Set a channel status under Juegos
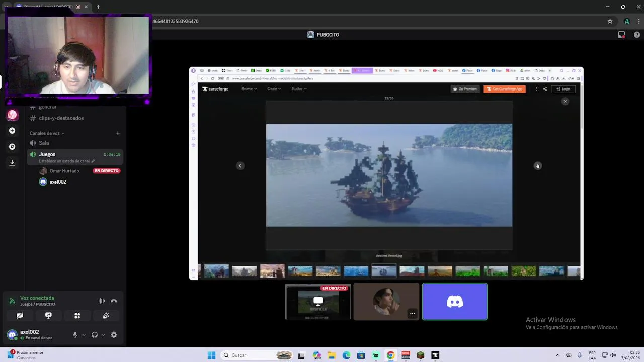Viewport: 644px width, 362px height. pyautogui.click(x=66, y=161)
